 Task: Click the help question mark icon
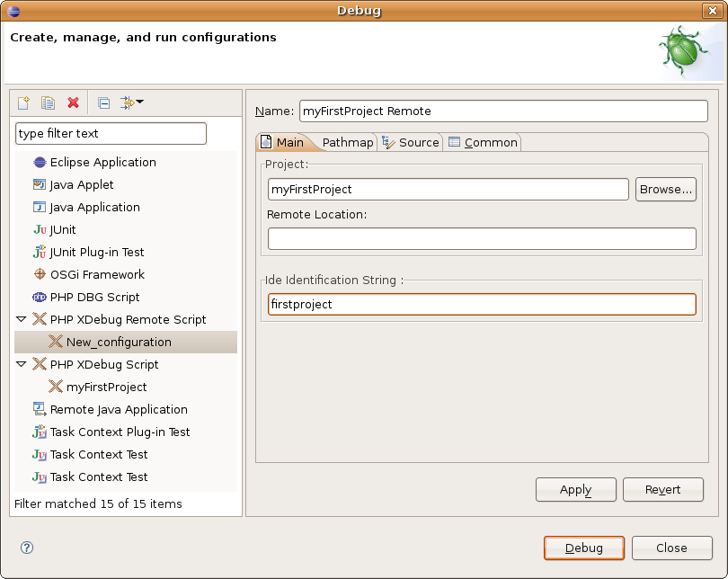26,548
